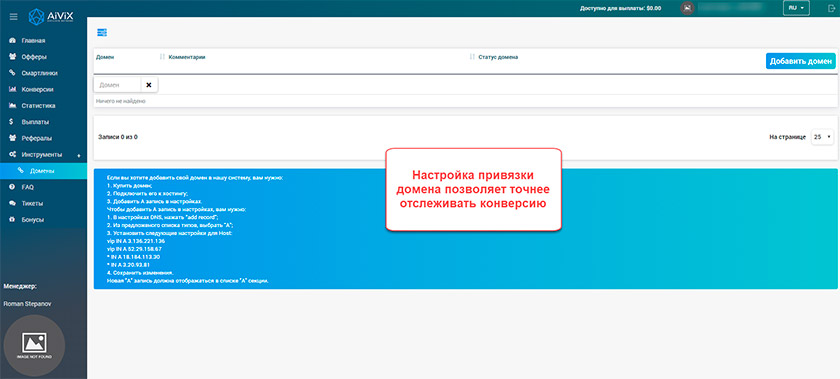Viewport: 840px width, 379px height.
Task: Sort by Статус домена column header
Action: pos(498,57)
